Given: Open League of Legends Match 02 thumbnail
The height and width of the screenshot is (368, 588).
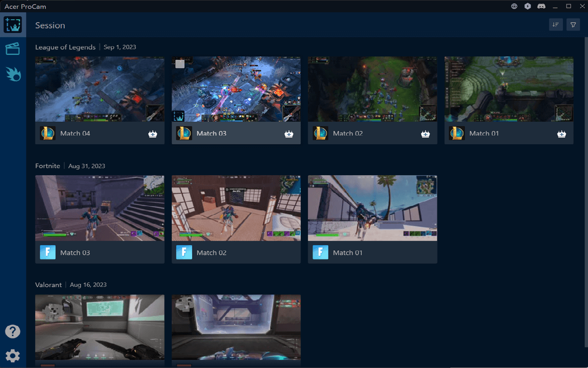Looking at the screenshot, I should point(372,89).
